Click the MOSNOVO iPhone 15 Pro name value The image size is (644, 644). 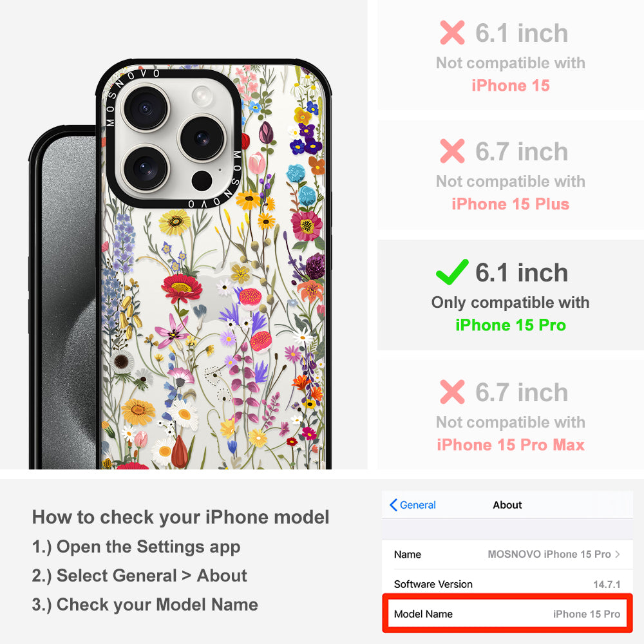tap(549, 554)
